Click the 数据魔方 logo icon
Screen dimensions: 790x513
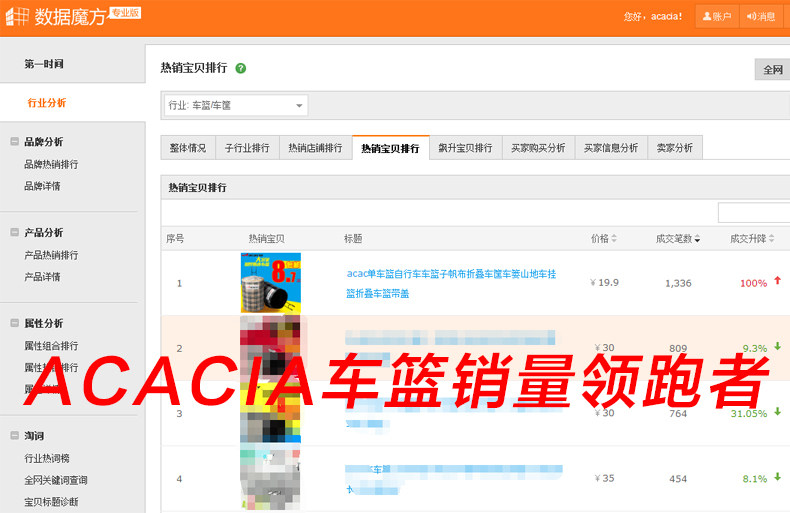(x=17, y=16)
